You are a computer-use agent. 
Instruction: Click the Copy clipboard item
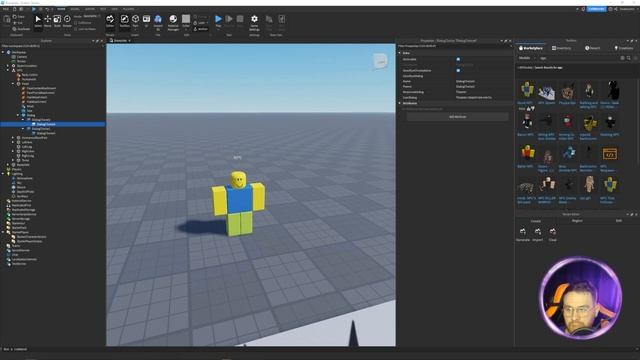[18, 17]
